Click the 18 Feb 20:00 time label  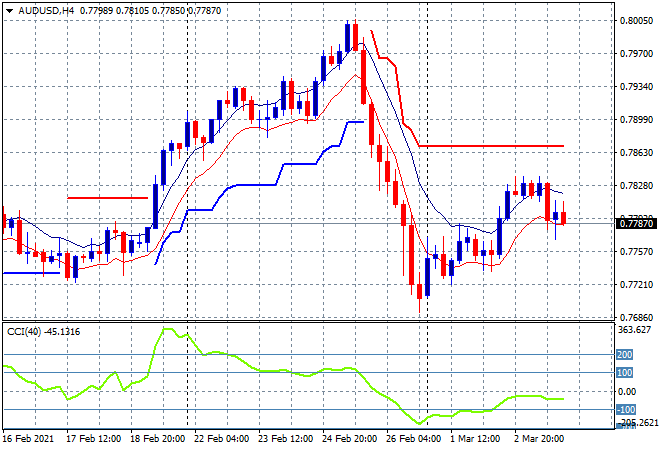[x=157, y=439]
